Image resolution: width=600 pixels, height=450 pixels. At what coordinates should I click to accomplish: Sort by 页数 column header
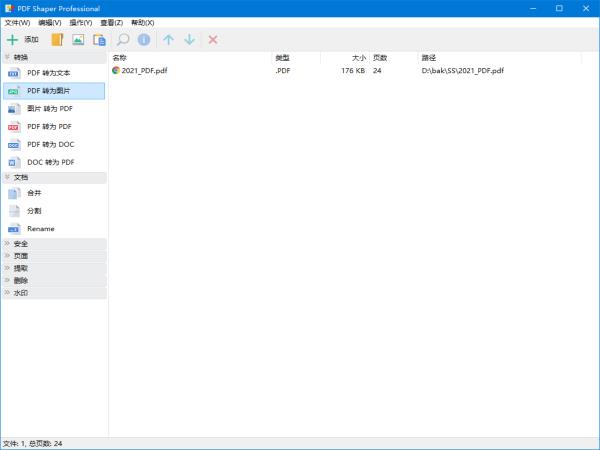393,58
